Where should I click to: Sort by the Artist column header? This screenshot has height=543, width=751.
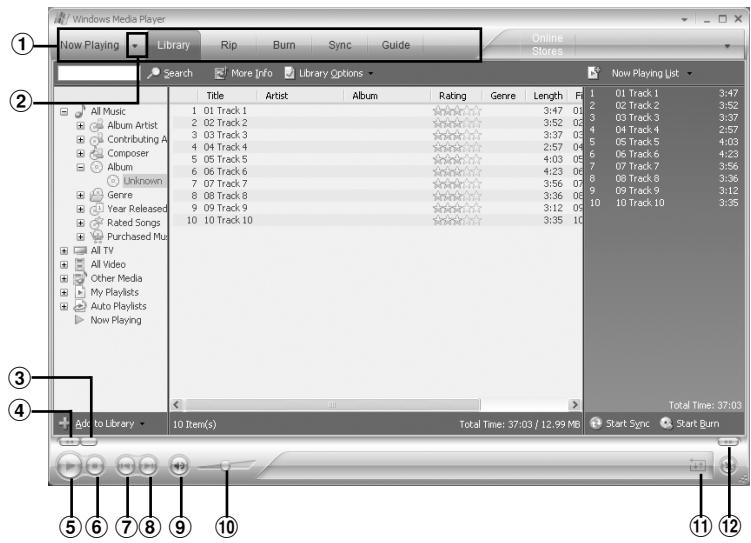[x=276, y=95]
